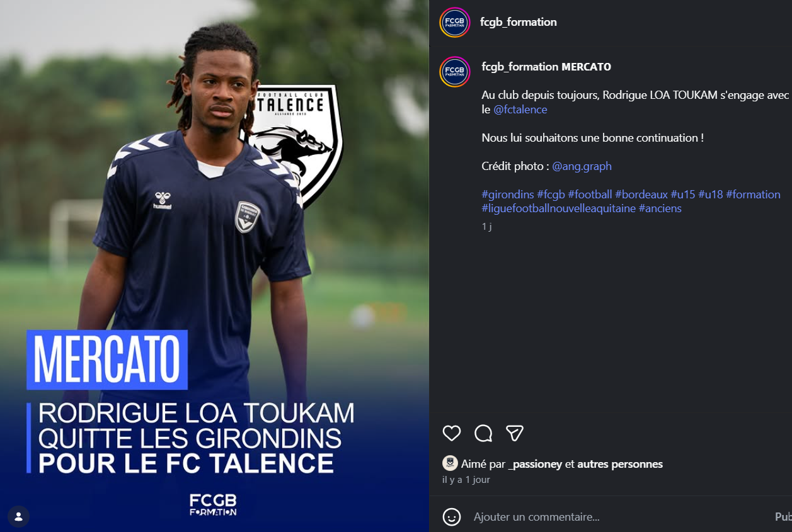Like the post with the heart icon

coord(452,433)
